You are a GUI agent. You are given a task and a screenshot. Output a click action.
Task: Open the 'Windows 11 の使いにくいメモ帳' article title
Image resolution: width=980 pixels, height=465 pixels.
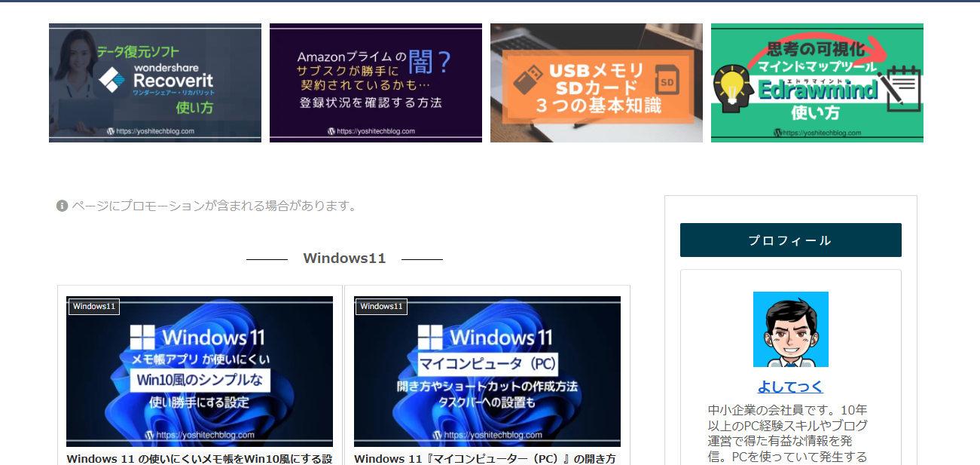click(200, 458)
